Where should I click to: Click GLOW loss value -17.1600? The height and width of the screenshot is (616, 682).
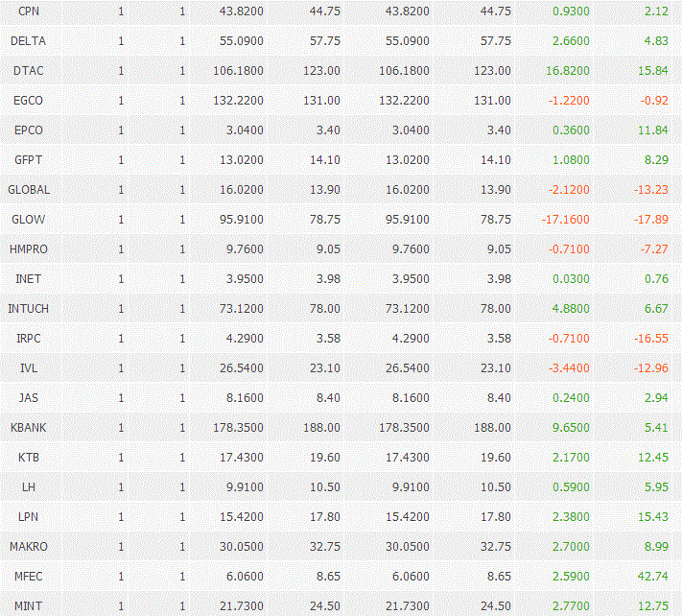pos(566,220)
